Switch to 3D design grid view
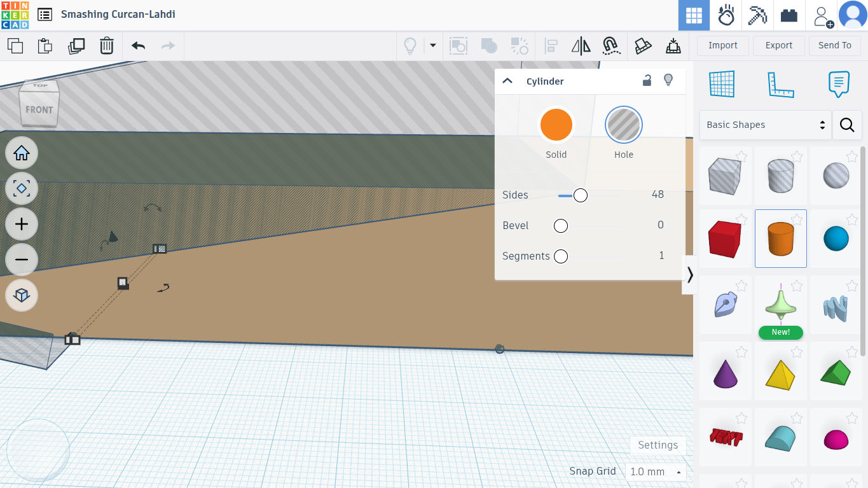 tap(694, 15)
